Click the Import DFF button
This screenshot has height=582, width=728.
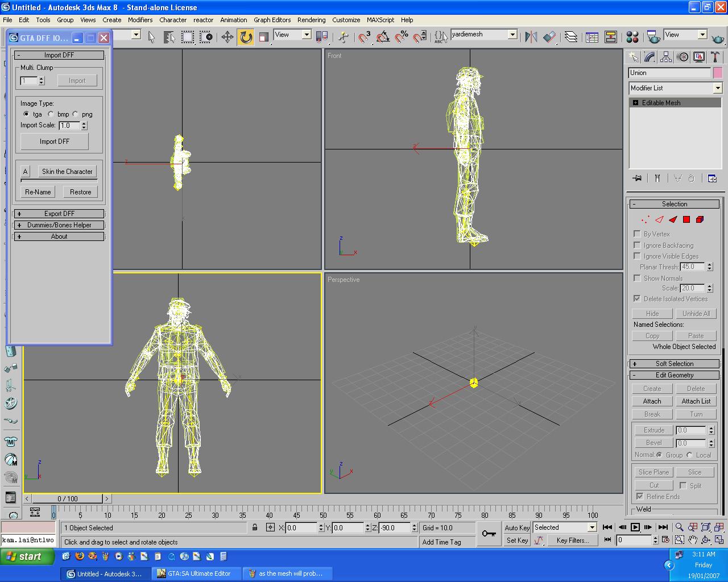tap(55, 142)
